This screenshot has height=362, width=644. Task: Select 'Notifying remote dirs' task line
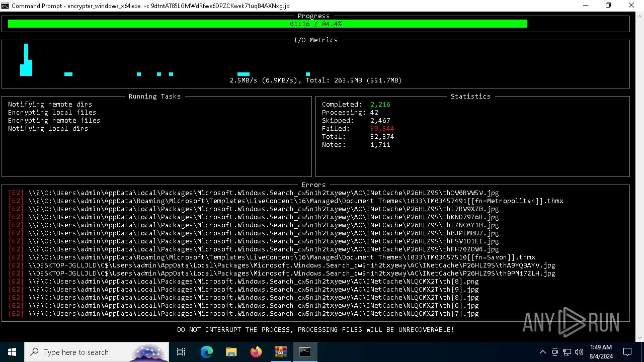50,104
